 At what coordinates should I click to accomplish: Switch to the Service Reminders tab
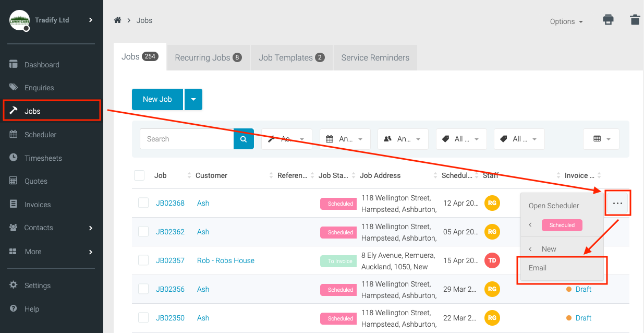pos(375,57)
